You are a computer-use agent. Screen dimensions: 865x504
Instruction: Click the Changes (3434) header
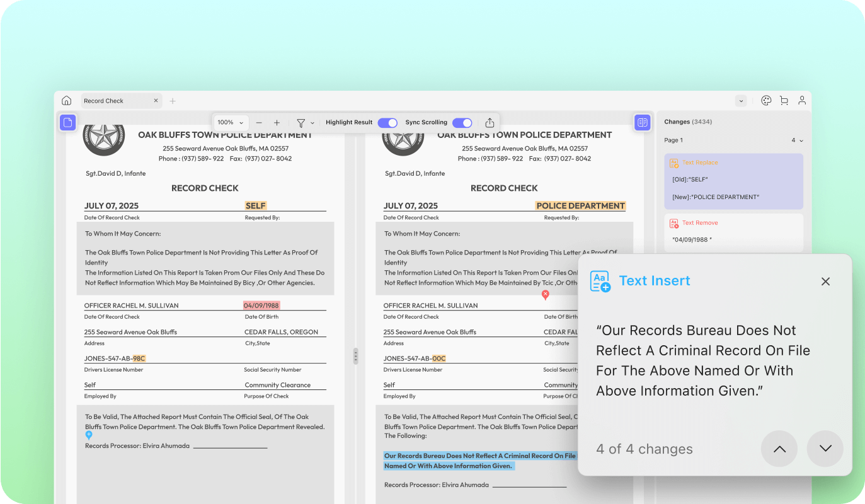(688, 122)
